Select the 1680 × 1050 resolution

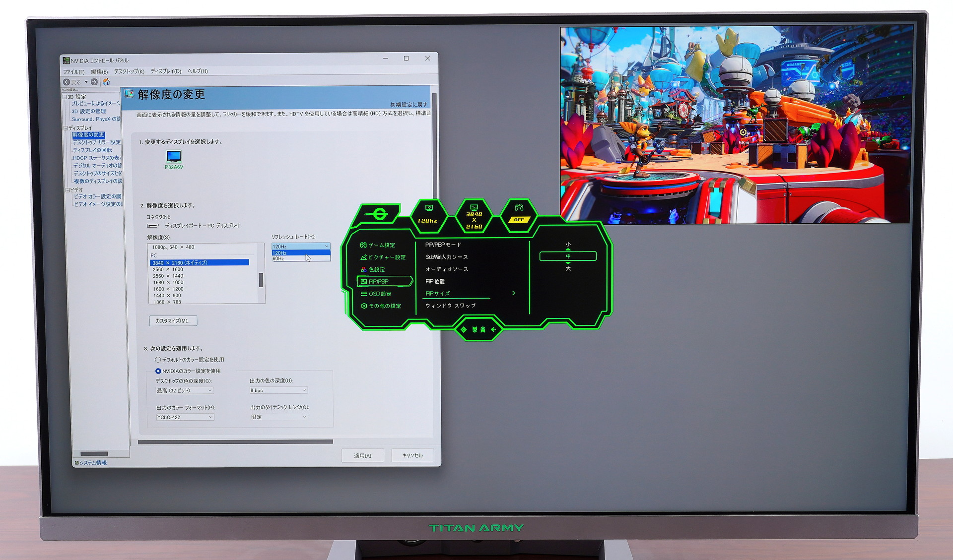[x=168, y=282]
